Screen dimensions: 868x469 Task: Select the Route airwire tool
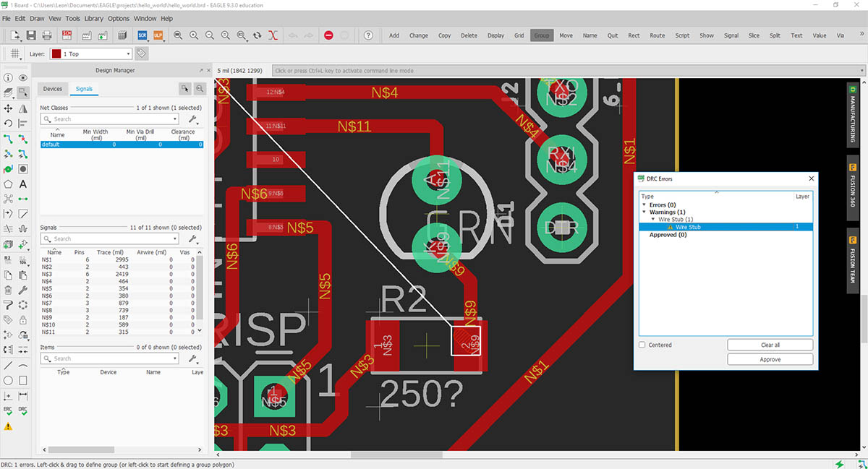(x=8, y=139)
